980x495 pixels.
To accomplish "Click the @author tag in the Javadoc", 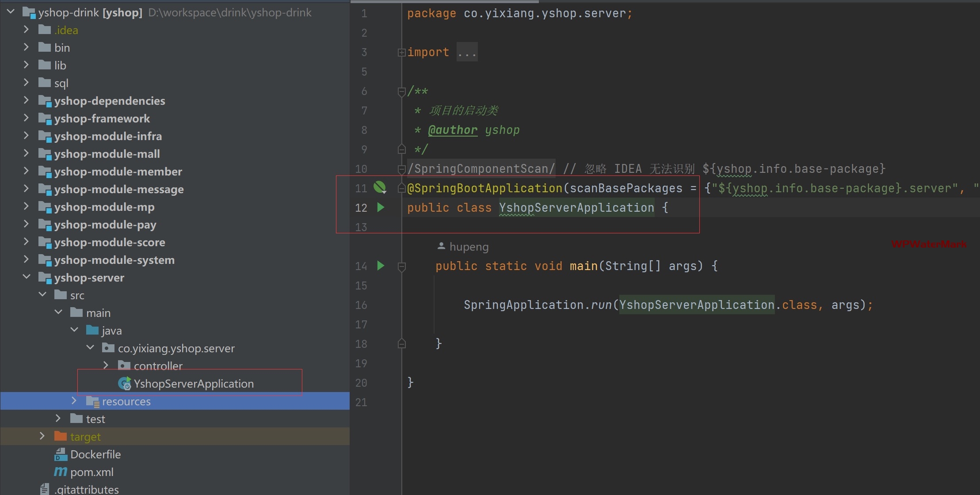I will (452, 130).
